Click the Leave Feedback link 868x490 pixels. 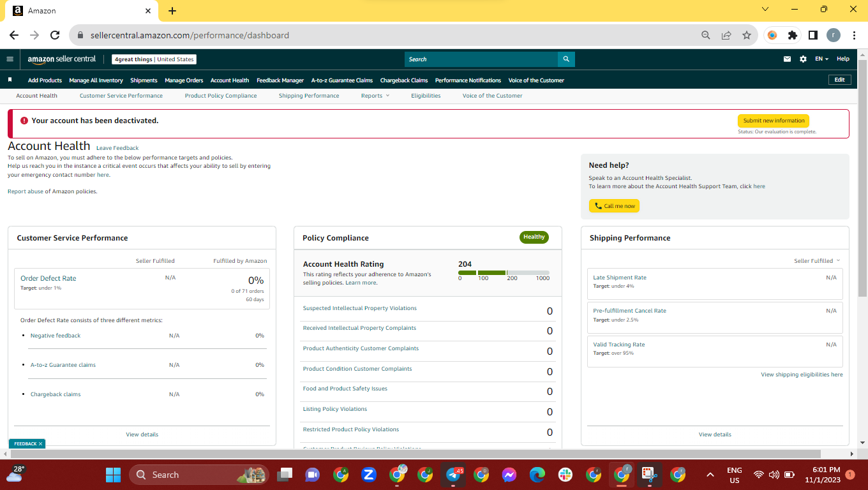click(x=117, y=148)
